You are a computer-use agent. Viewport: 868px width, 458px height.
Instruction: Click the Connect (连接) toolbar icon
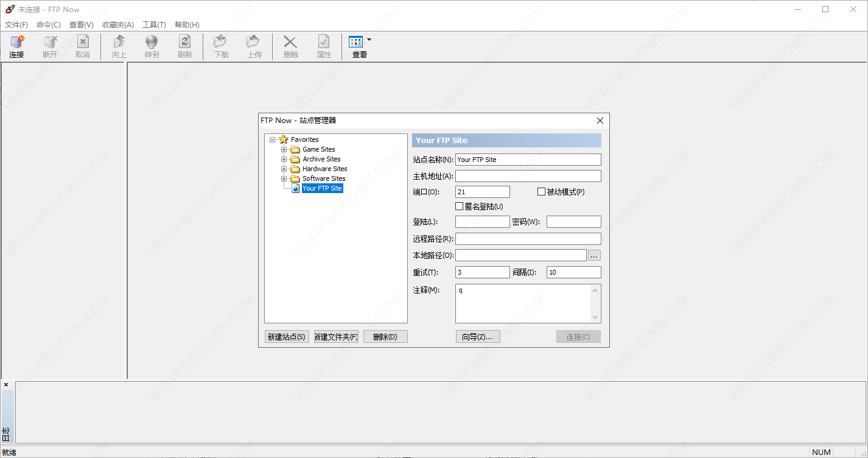point(17,41)
